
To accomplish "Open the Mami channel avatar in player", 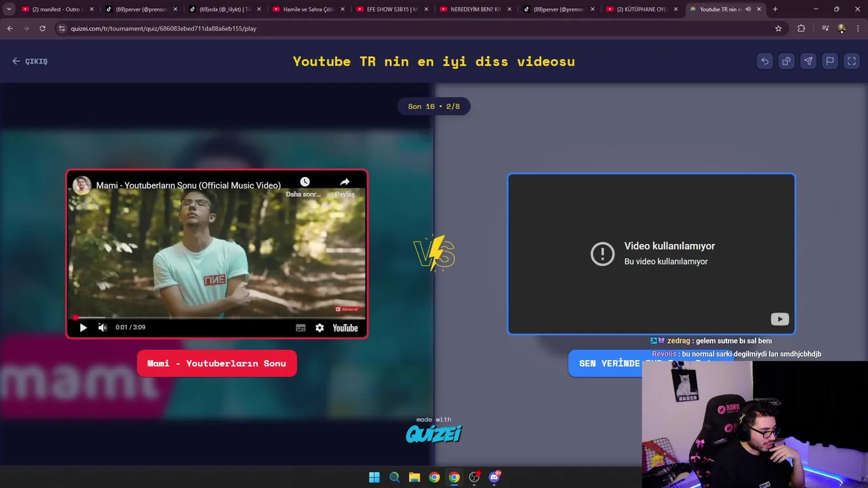I will 82,185.
